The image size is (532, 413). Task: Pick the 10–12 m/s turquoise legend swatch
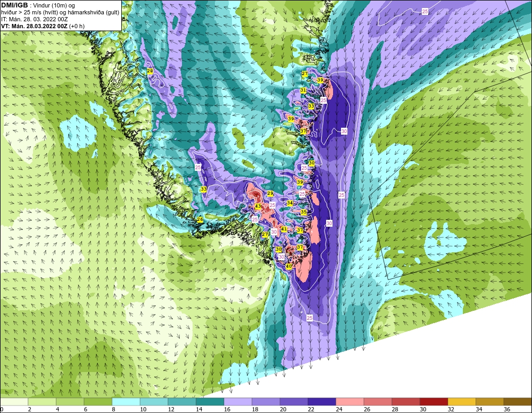click(x=154, y=402)
